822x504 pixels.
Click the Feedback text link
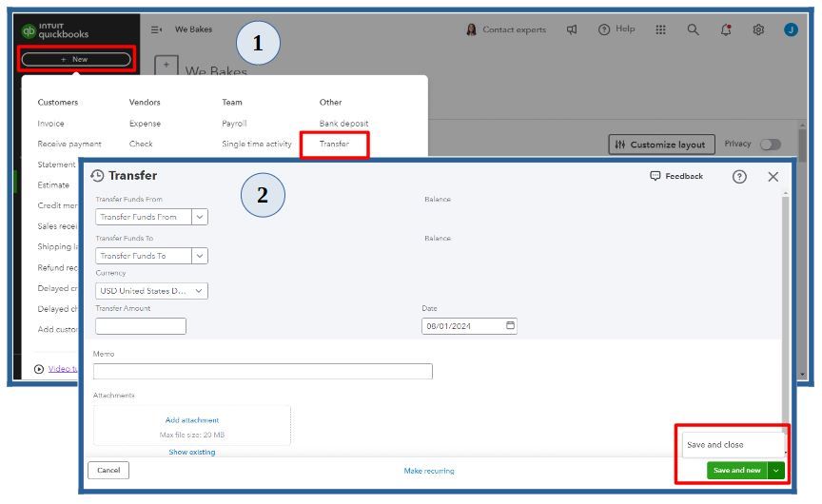pos(684,176)
